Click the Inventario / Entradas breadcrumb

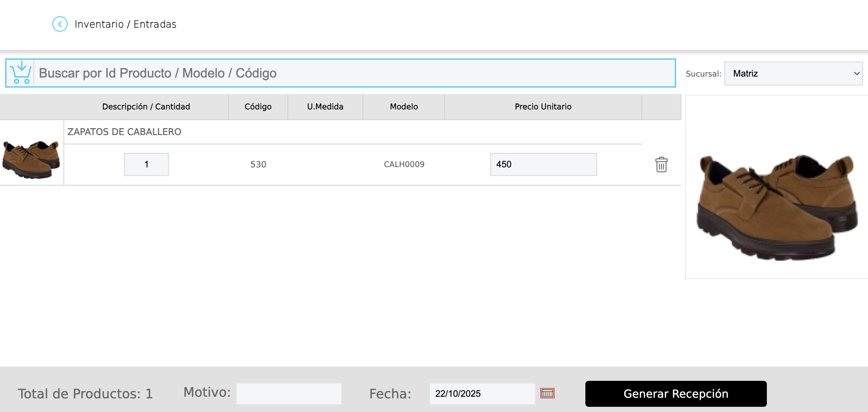(125, 24)
